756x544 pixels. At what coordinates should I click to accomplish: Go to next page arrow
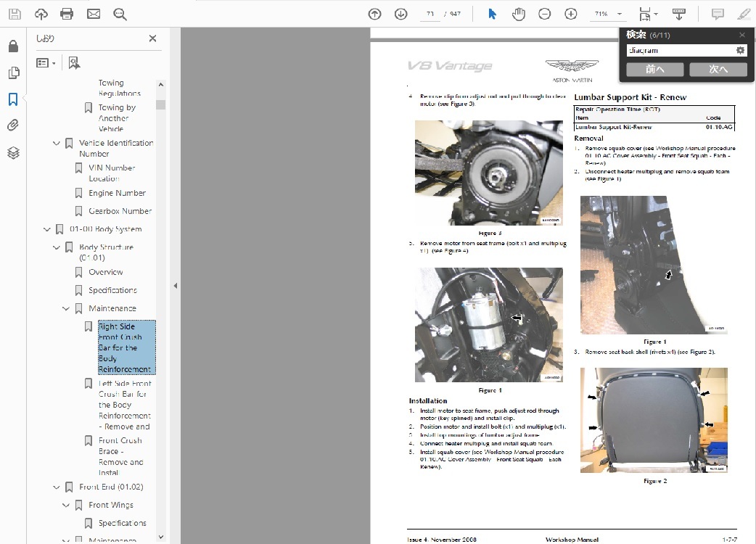point(400,14)
